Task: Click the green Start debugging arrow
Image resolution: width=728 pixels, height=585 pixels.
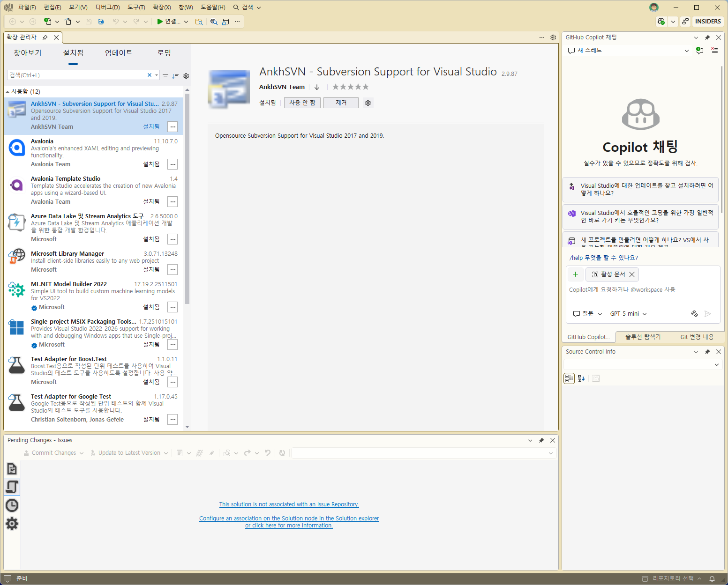Action: coord(160,22)
